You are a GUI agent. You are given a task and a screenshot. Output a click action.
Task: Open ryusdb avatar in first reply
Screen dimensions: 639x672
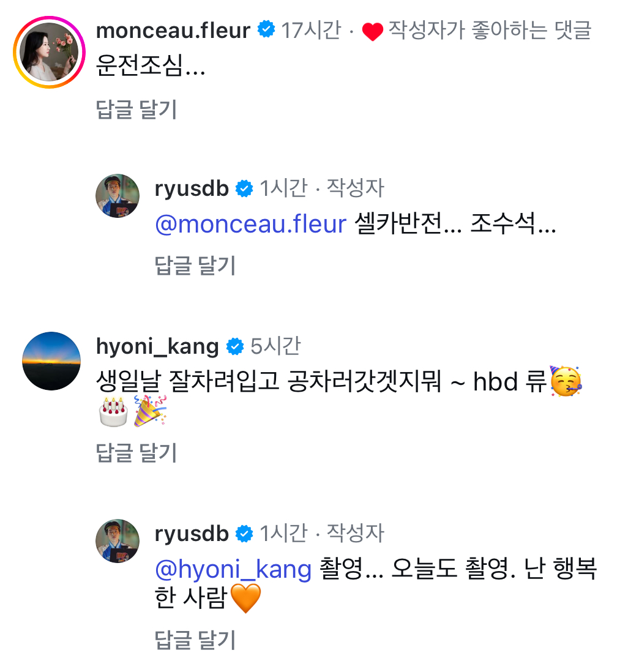pyautogui.click(x=118, y=196)
